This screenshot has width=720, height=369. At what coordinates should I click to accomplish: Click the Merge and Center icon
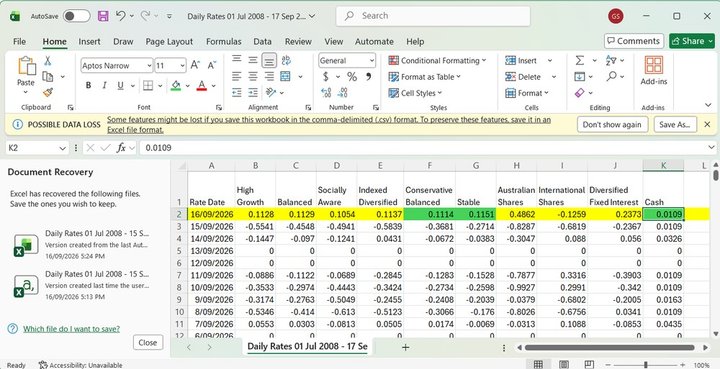click(286, 77)
